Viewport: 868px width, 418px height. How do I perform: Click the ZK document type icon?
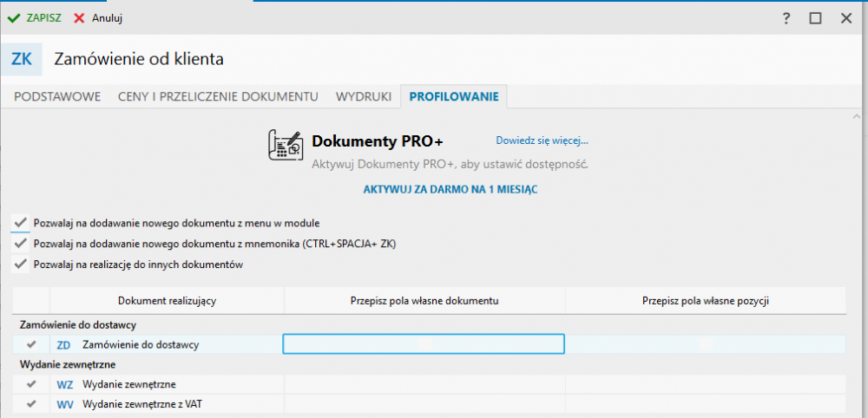pyautogui.click(x=21, y=59)
